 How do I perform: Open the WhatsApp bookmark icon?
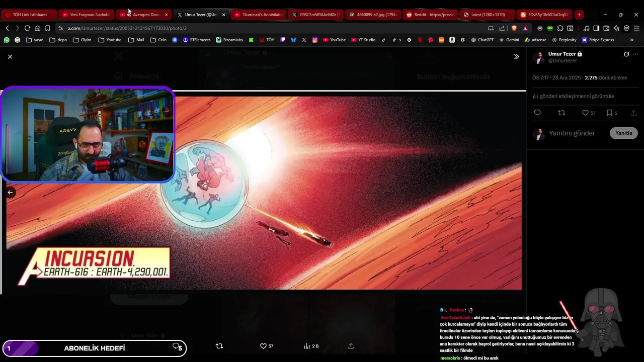tap(7, 40)
